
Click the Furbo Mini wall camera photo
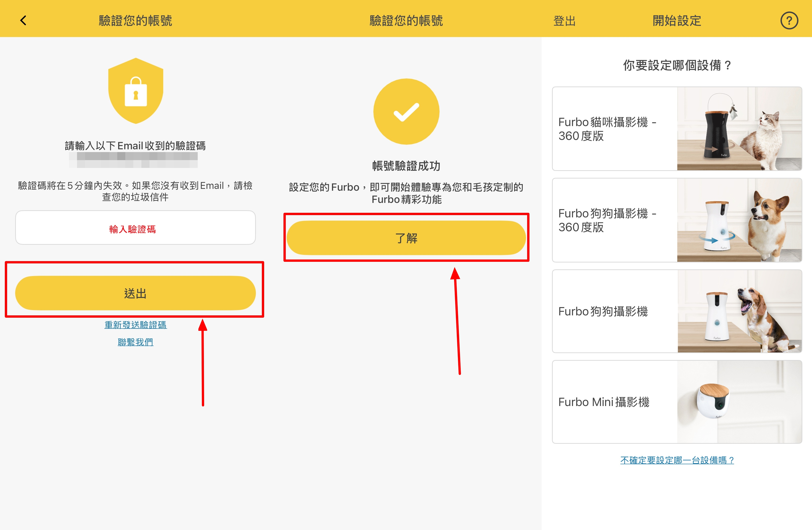click(x=739, y=402)
